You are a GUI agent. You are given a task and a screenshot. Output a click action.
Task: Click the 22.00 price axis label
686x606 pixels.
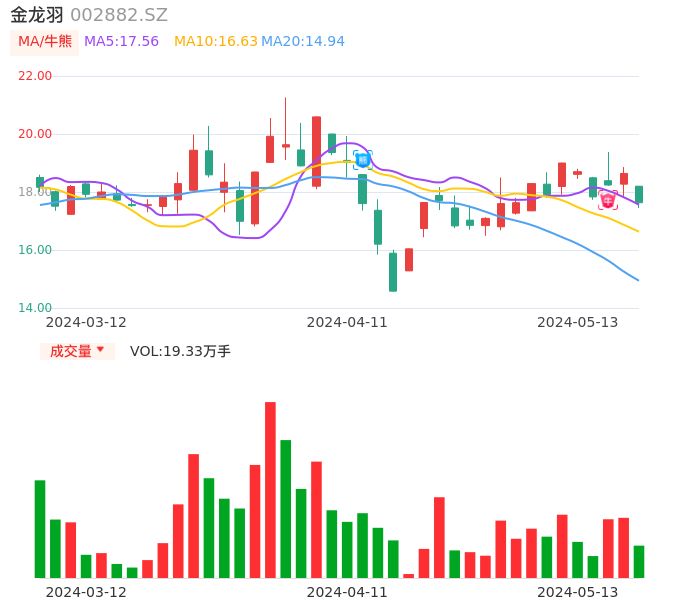point(35,76)
